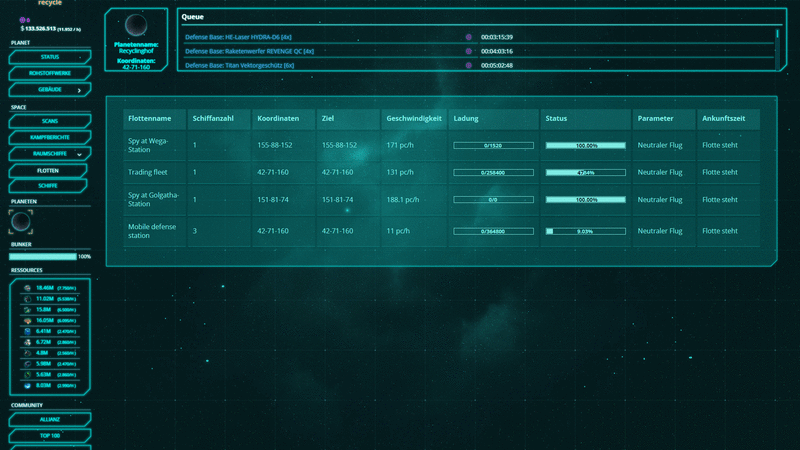Open queue entry Titan Vektorgeschütz [6x]
The image size is (800, 450).
pos(239,65)
